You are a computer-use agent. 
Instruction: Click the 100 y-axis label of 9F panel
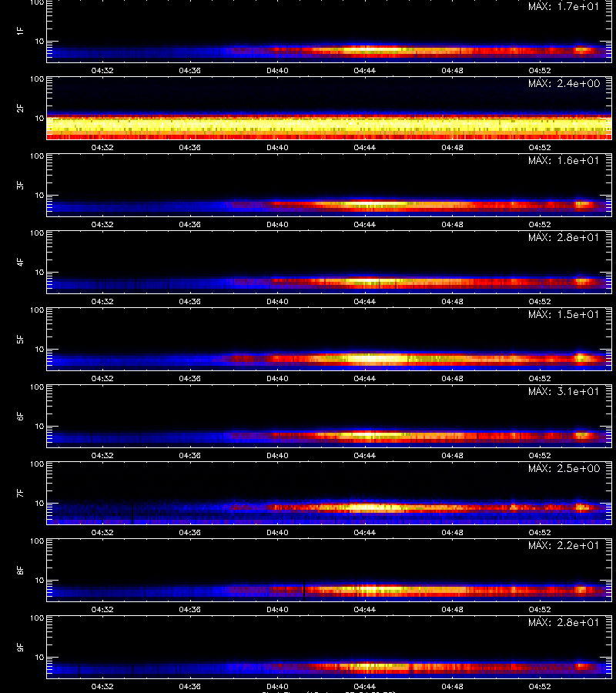click(x=37, y=618)
